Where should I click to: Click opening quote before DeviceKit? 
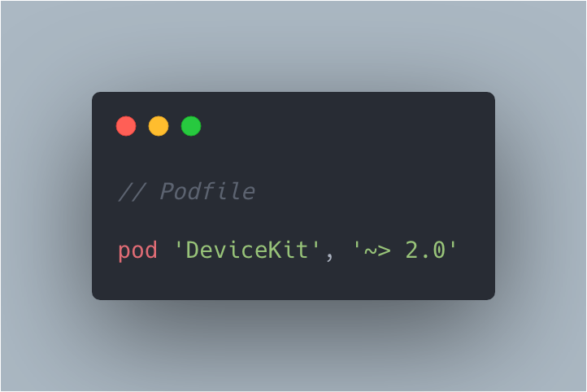pos(179,246)
